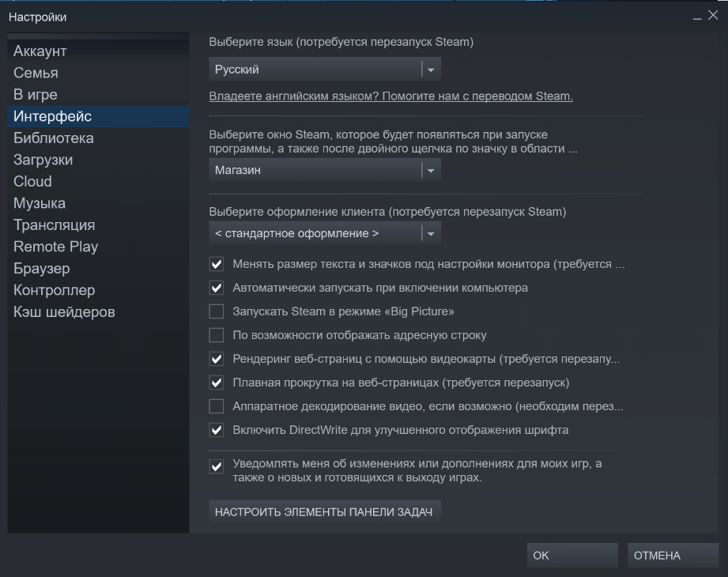Open the Аккаунт settings section
This screenshot has width=728, height=577.
[98, 51]
